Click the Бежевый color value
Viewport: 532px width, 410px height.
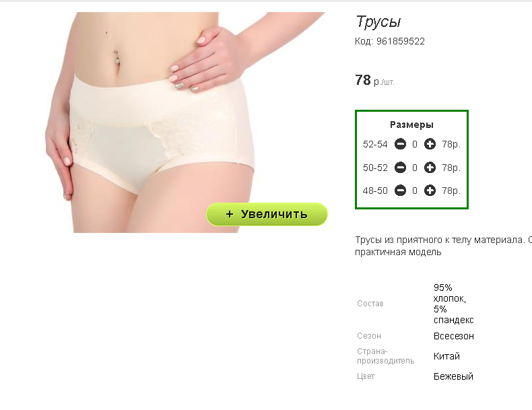tap(453, 376)
